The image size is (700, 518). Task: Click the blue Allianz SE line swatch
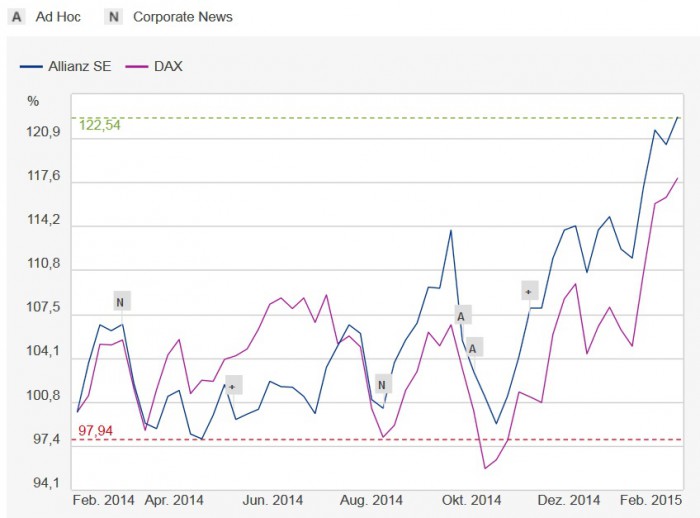point(31,67)
